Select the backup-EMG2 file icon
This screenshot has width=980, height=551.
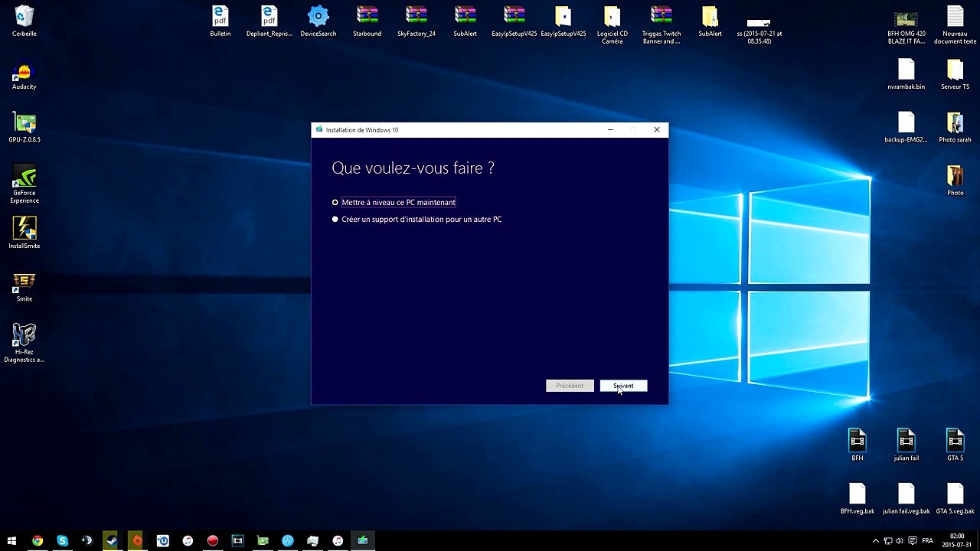906,128
